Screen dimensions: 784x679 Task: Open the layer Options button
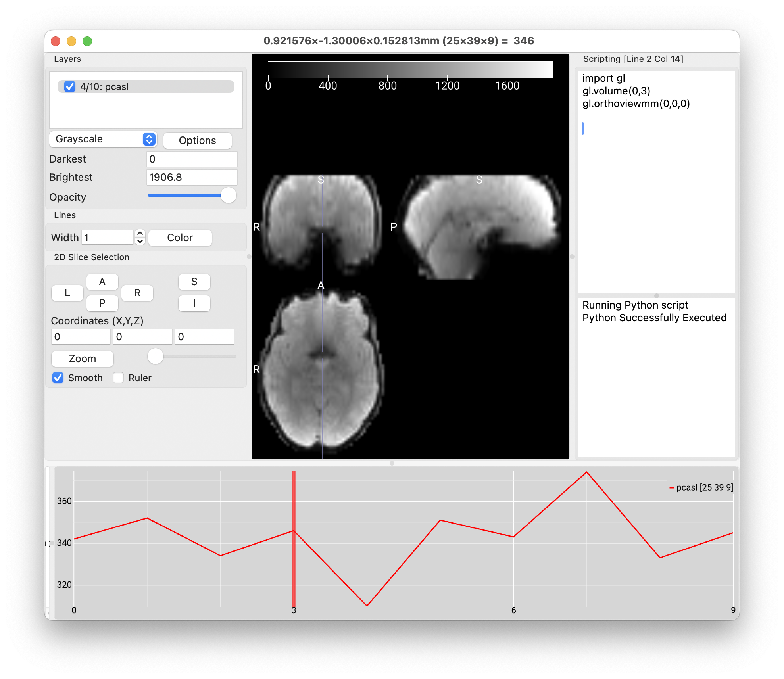tap(197, 140)
